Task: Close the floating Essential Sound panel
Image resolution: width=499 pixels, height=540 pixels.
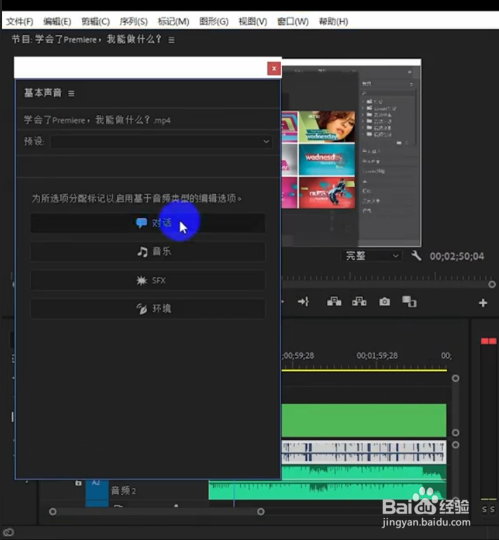Action: (274, 69)
